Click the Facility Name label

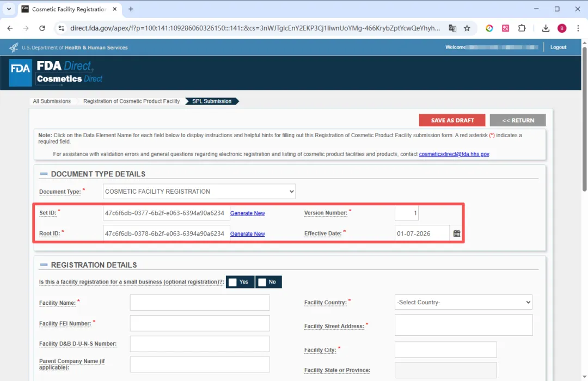[x=57, y=303]
